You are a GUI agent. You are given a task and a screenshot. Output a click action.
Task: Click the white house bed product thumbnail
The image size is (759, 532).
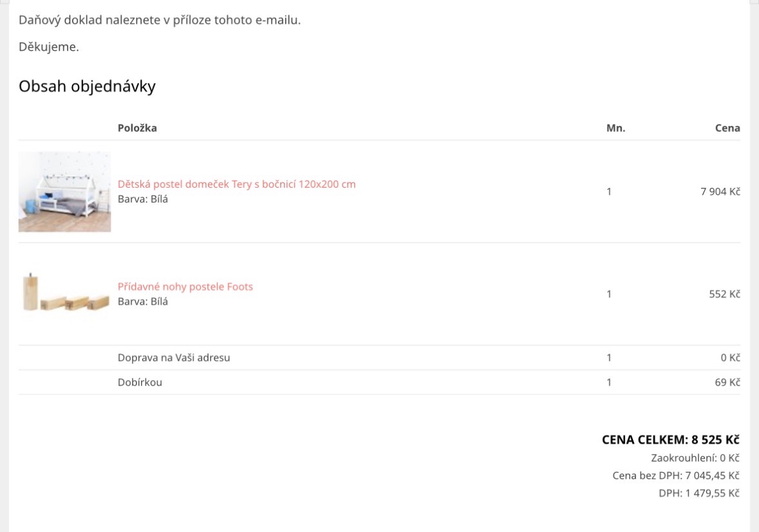(64, 192)
